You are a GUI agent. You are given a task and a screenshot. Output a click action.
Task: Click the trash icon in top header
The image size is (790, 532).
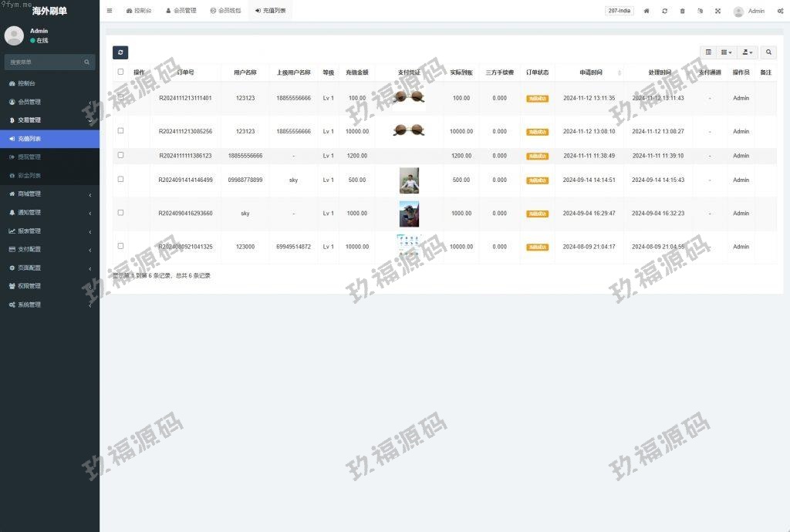click(682, 11)
